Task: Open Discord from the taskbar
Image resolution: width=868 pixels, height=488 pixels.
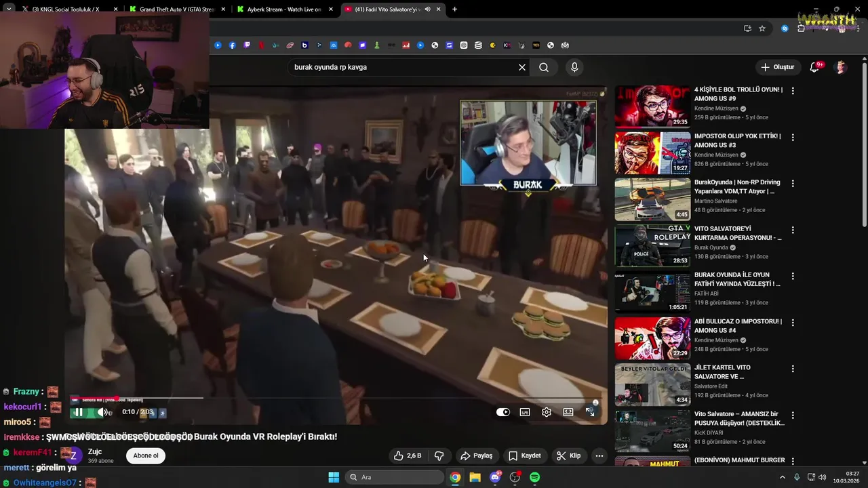Action: coord(495,477)
